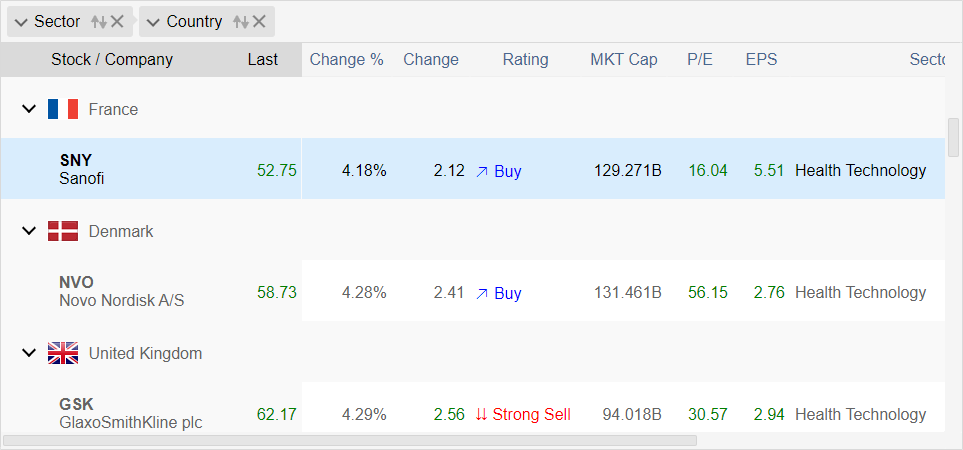This screenshot has height=450, width=963.
Task: Toggle sort direction on Sector group chip
Action: [x=98, y=22]
